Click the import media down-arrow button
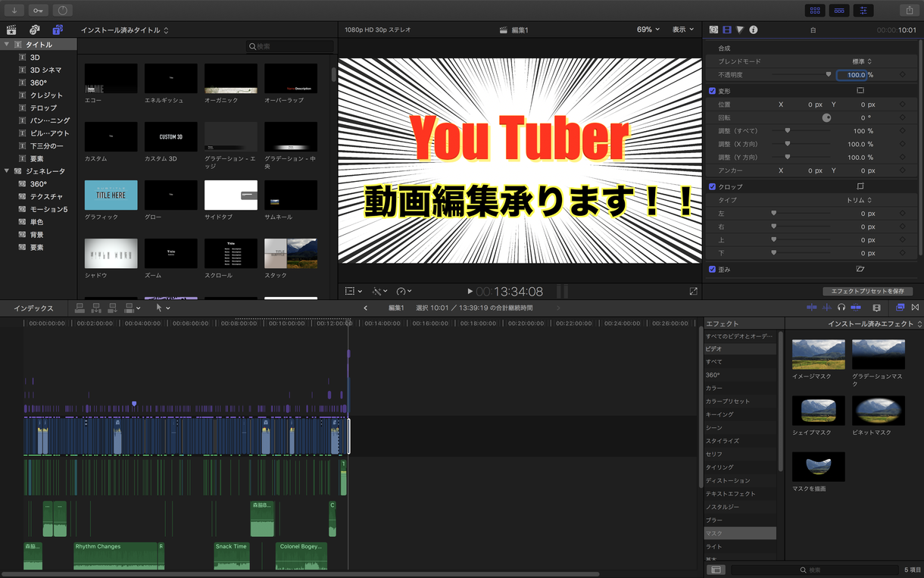Viewport: 924px width, 578px height. pos(14,11)
